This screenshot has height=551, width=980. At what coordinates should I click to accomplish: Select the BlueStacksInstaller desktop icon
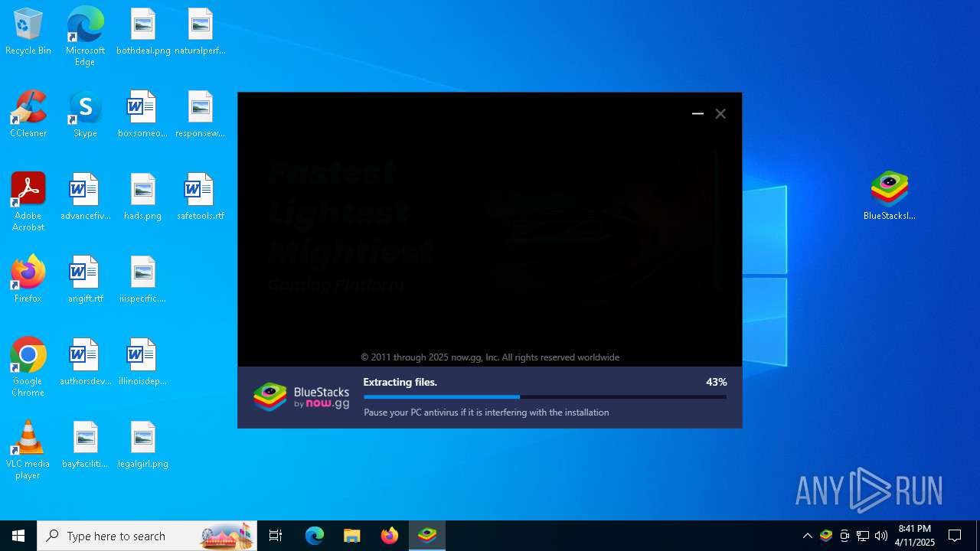(x=889, y=196)
